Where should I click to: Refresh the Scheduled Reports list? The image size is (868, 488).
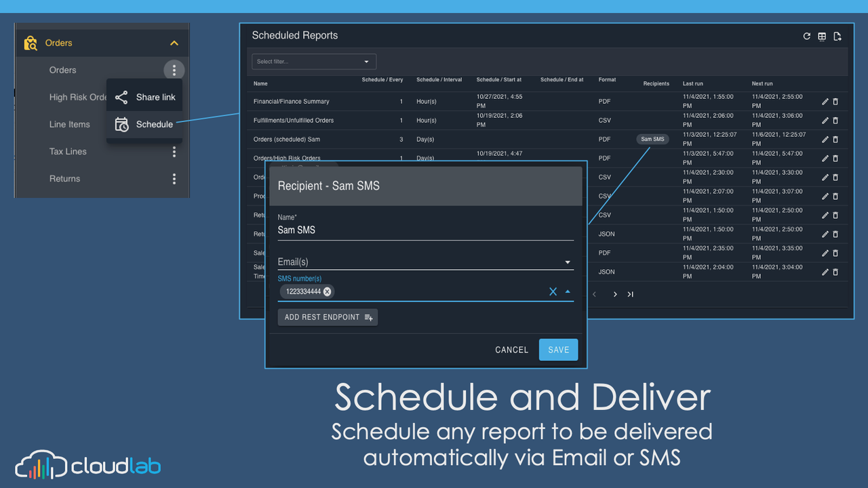(806, 36)
